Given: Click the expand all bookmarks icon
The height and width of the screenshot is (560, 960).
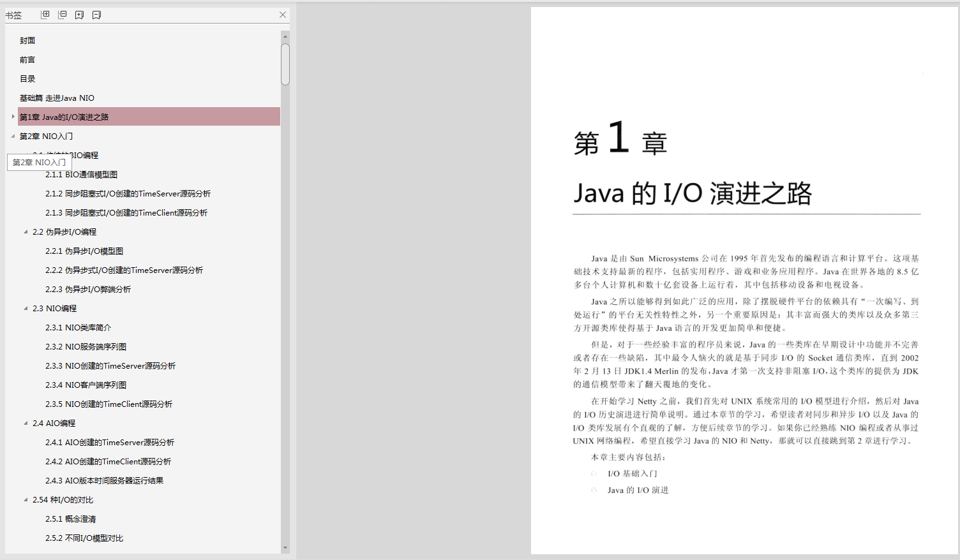Looking at the screenshot, I should pos(45,15).
